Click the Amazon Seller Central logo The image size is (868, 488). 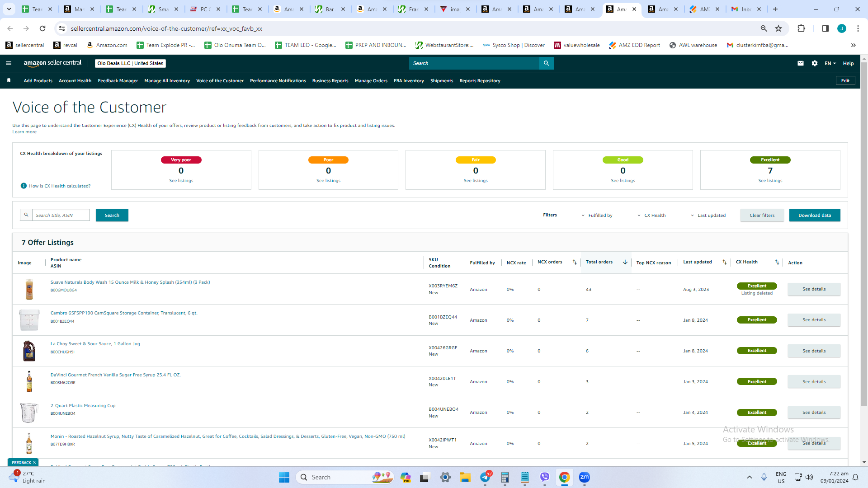tap(52, 63)
